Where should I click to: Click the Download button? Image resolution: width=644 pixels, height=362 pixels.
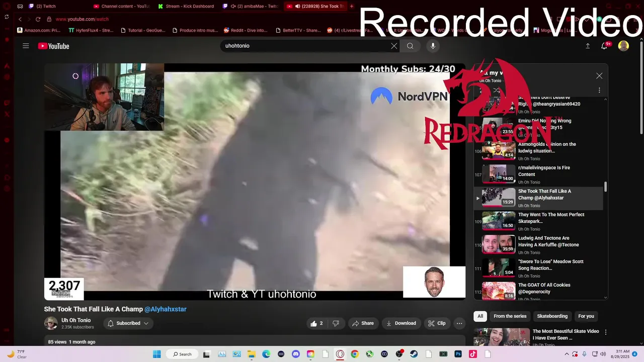click(x=401, y=323)
